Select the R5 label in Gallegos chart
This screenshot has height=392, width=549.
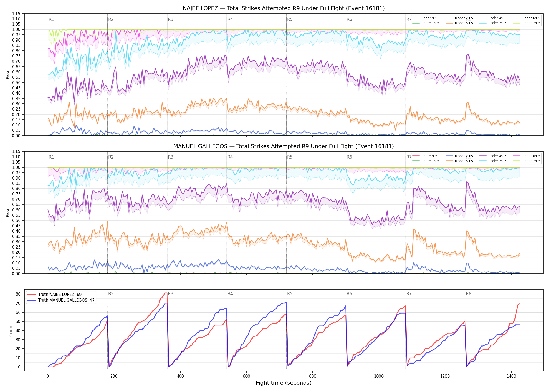point(290,157)
